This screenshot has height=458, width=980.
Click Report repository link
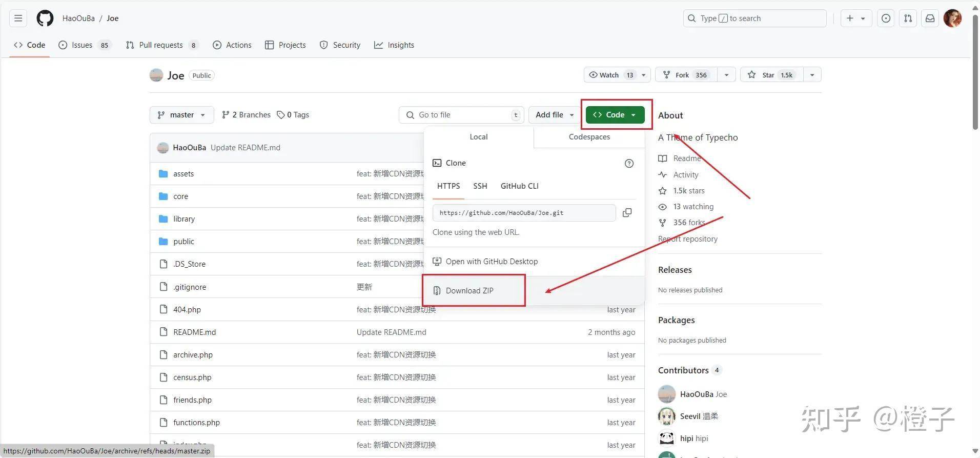[x=688, y=239]
